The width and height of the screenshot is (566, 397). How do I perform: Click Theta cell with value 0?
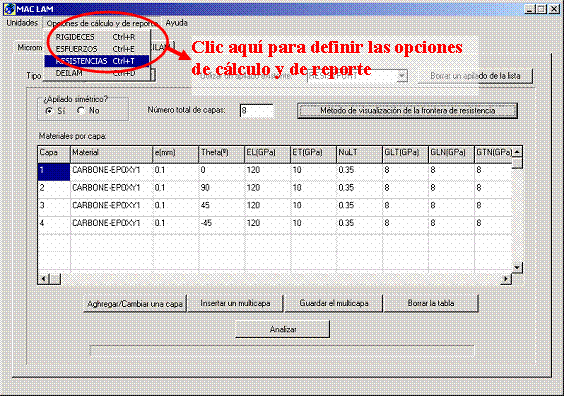pos(221,172)
